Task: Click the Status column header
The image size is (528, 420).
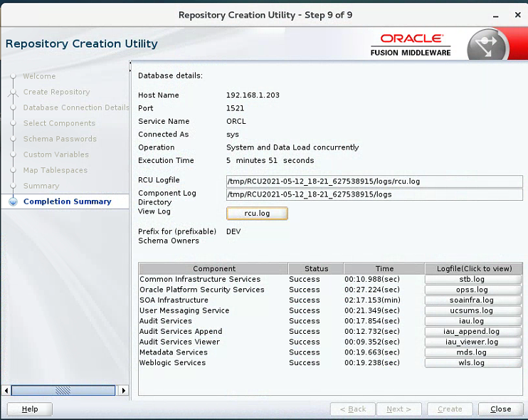Action: tap(316, 268)
